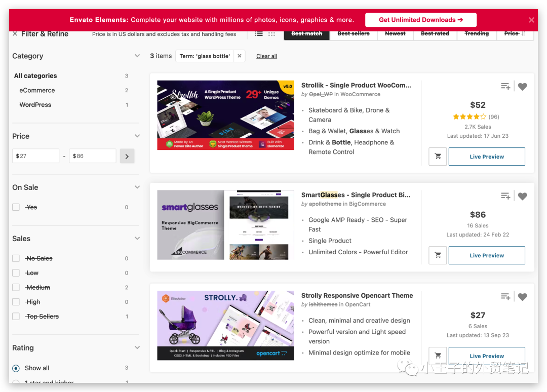Collapse the Sales section
This screenshot has width=547, height=392.
pos(137,239)
